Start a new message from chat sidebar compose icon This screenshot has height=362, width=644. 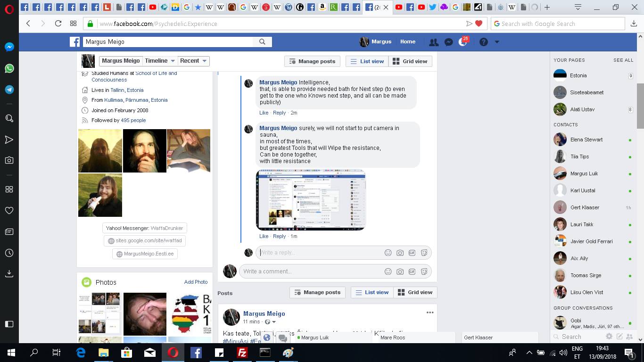[619, 337]
